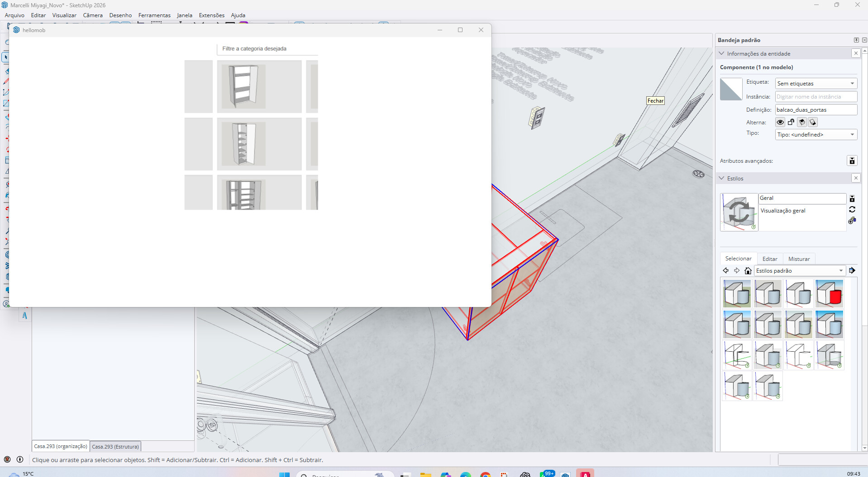
Task: Show secondary selection pane icon in Estilos
Action: click(852, 199)
